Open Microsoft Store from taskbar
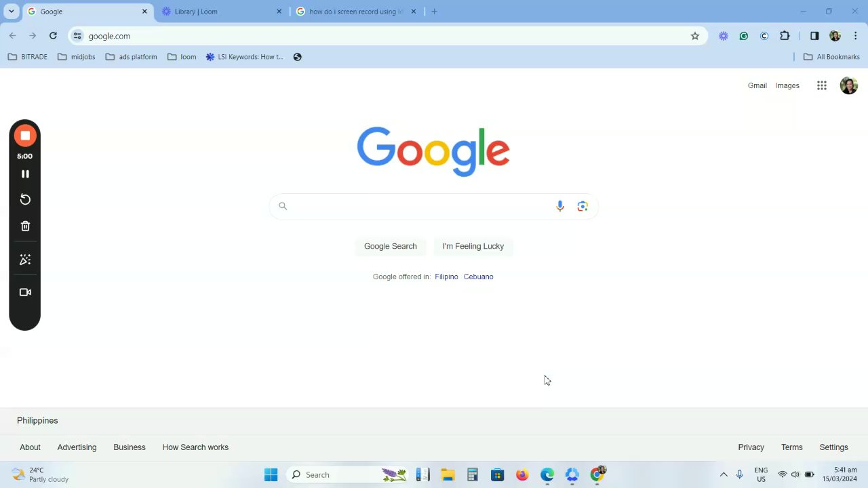The image size is (868, 488). pos(497,474)
